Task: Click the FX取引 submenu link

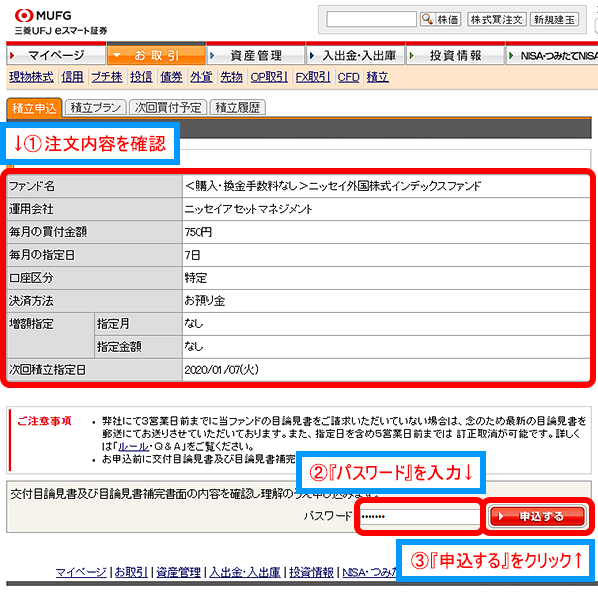Action: (313, 77)
